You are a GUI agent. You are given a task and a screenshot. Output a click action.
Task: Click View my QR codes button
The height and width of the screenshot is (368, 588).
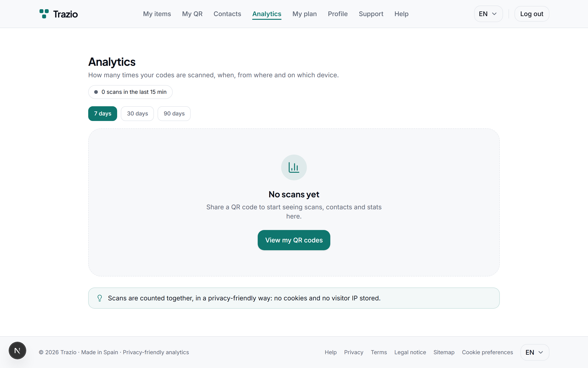[x=294, y=240]
